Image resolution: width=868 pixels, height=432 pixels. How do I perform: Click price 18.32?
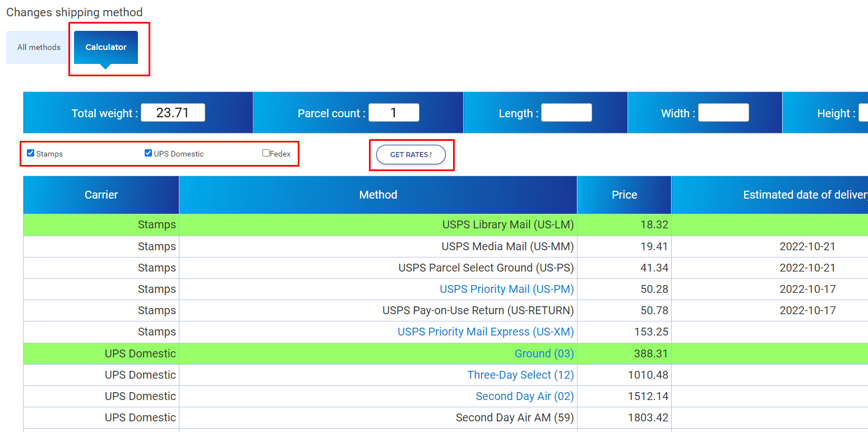pyautogui.click(x=654, y=224)
